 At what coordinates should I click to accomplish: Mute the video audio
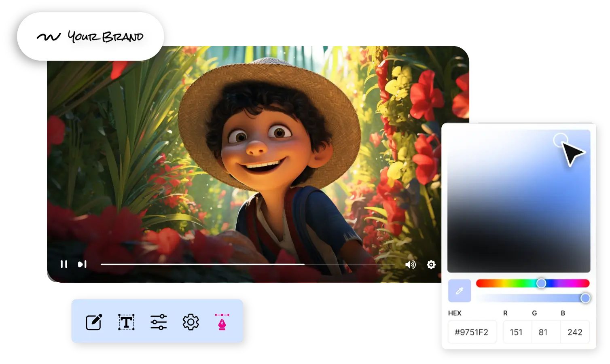tap(411, 265)
